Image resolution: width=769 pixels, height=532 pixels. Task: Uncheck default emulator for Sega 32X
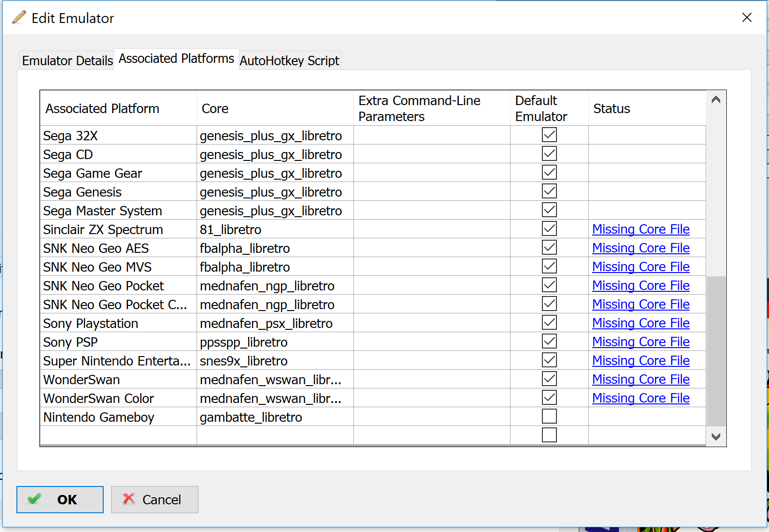[x=549, y=135]
